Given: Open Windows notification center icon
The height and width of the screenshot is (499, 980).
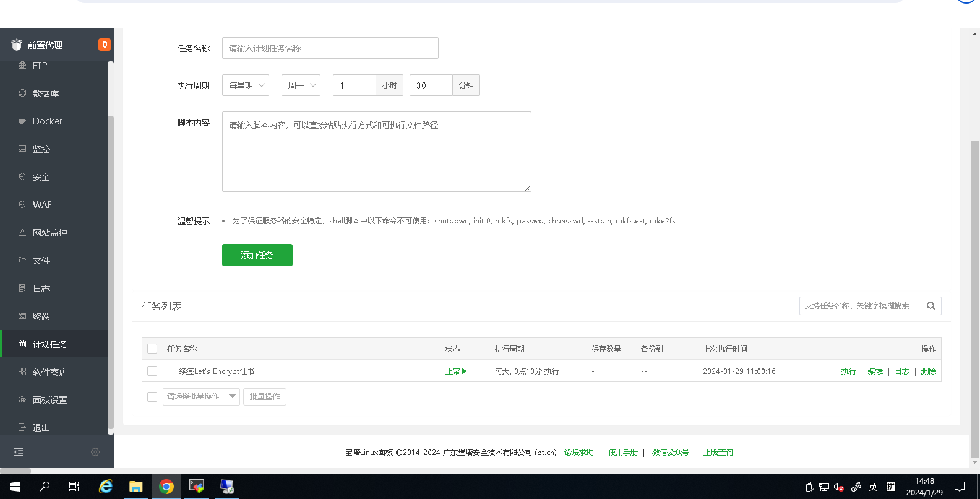Looking at the screenshot, I should [960, 487].
